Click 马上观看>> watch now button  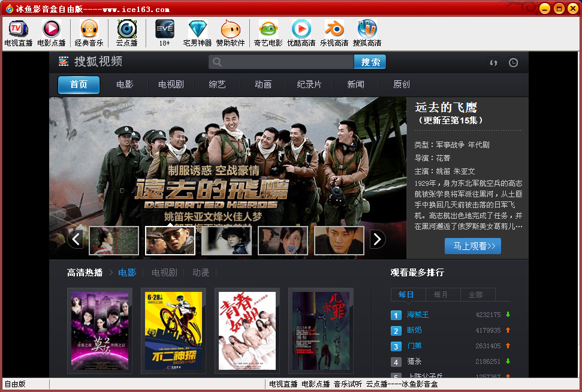[473, 246]
